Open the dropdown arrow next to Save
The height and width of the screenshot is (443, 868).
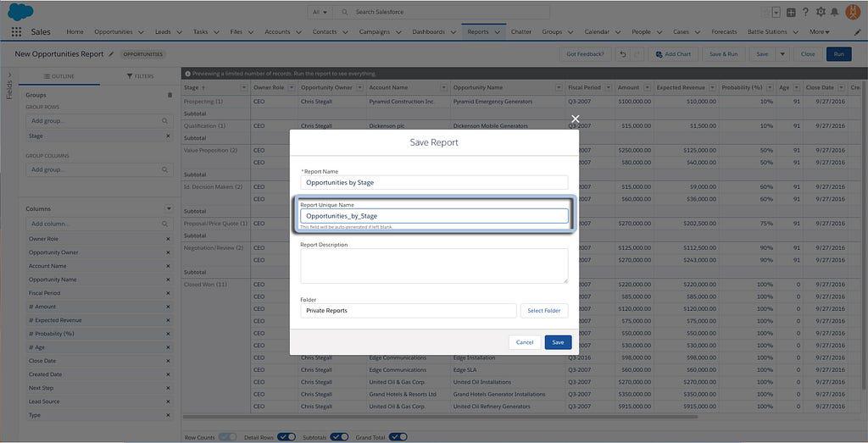(782, 54)
